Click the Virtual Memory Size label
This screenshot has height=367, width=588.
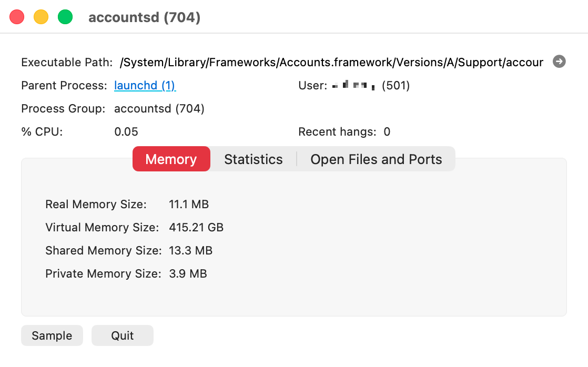102,228
